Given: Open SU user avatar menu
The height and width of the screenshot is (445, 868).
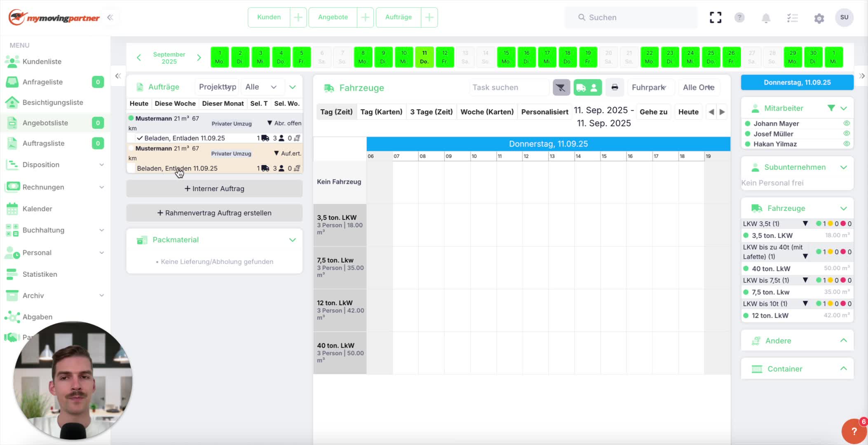Looking at the screenshot, I should click(844, 17).
